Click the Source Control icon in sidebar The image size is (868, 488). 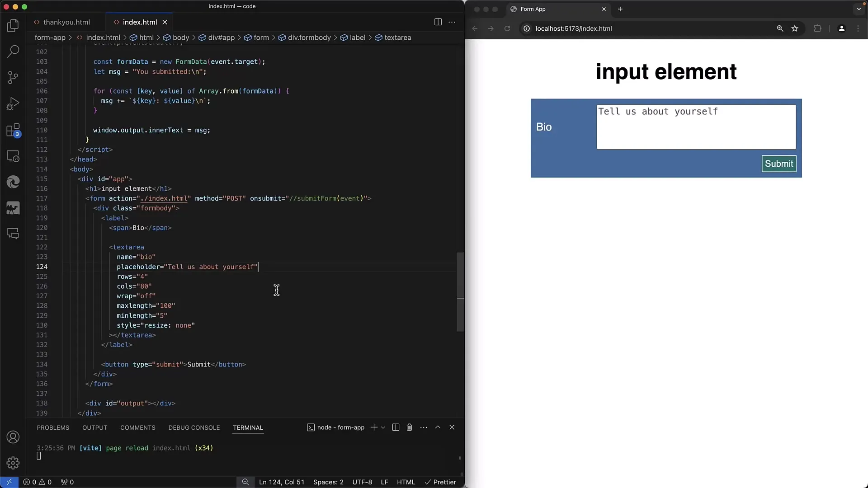point(13,78)
